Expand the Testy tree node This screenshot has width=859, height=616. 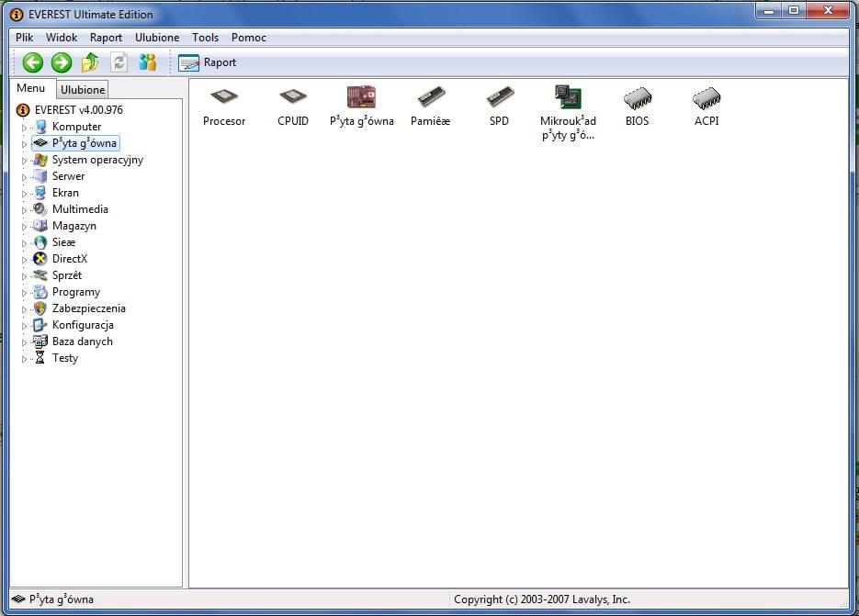click(x=24, y=359)
